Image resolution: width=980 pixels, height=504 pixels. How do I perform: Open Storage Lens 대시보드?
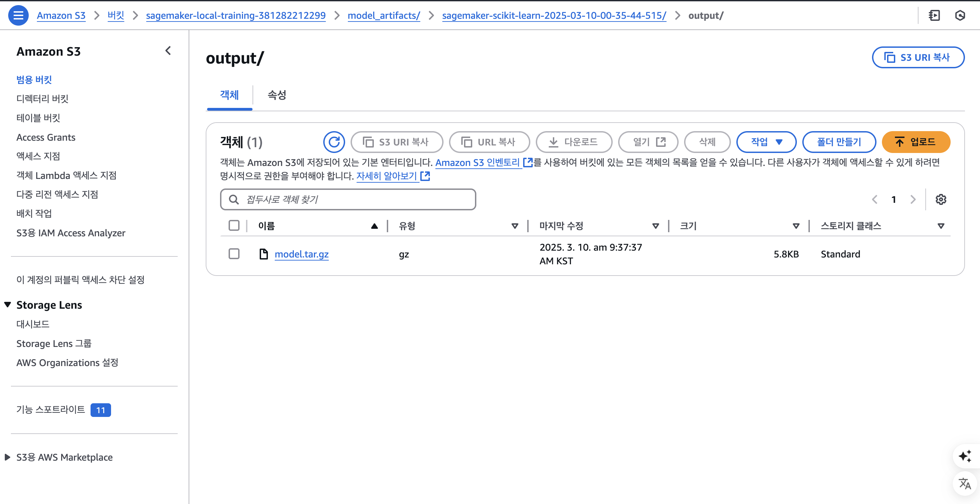[x=33, y=324]
